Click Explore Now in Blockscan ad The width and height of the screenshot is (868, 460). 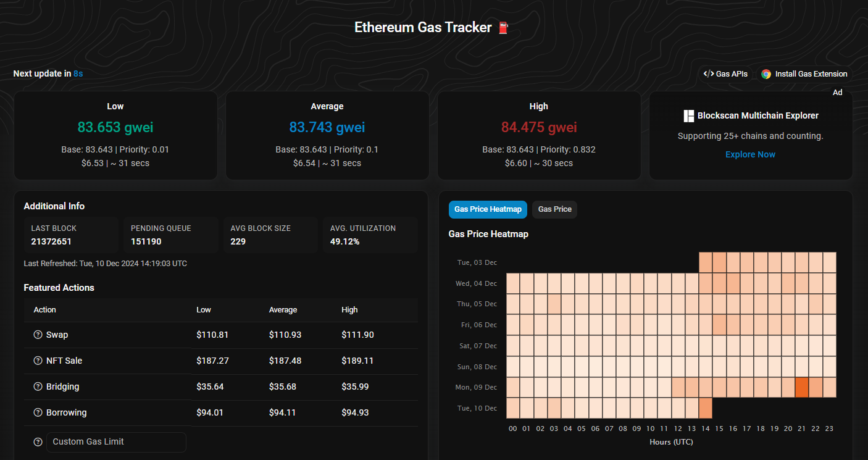(x=750, y=154)
